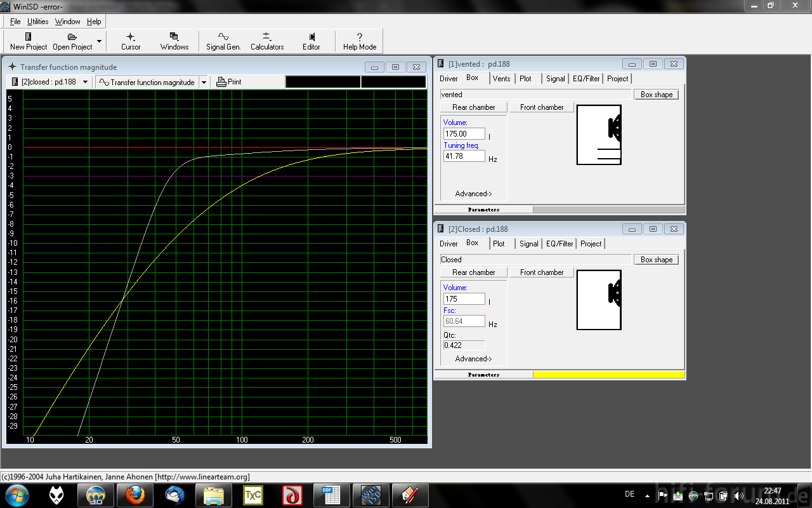Click Box shape button in the vented panel
The height and width of the screenshot is (508, 812).
(x=656, y=95)
